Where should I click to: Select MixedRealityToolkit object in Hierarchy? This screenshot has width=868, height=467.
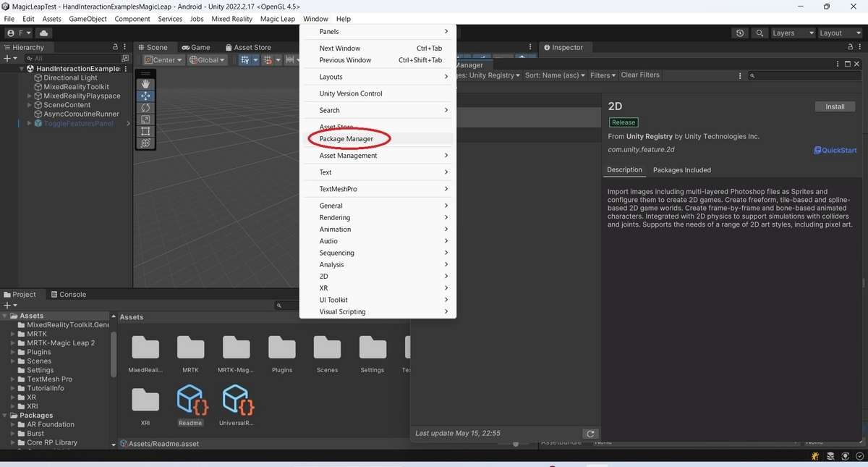(76, 87)
